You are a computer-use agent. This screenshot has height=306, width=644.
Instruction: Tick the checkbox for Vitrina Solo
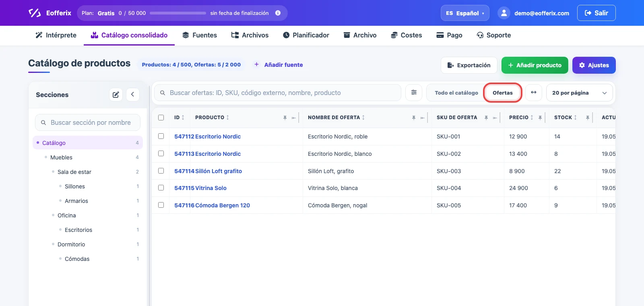point(161,188)
